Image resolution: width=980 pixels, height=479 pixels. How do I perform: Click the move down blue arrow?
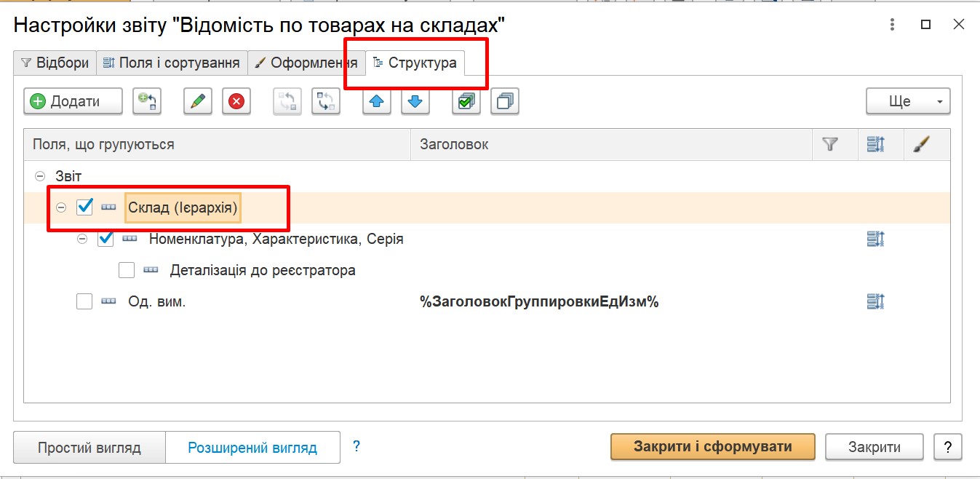tap(415, 102)
